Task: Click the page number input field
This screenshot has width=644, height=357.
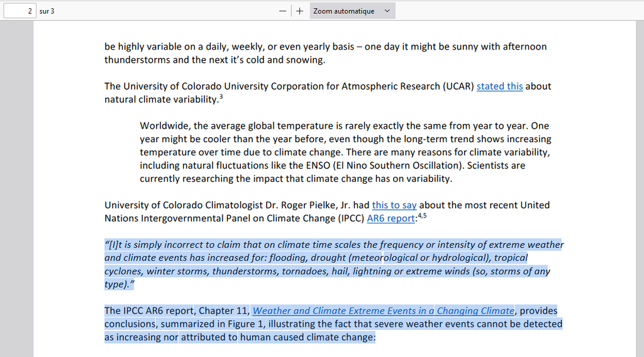Action: [x=19, y=11]
